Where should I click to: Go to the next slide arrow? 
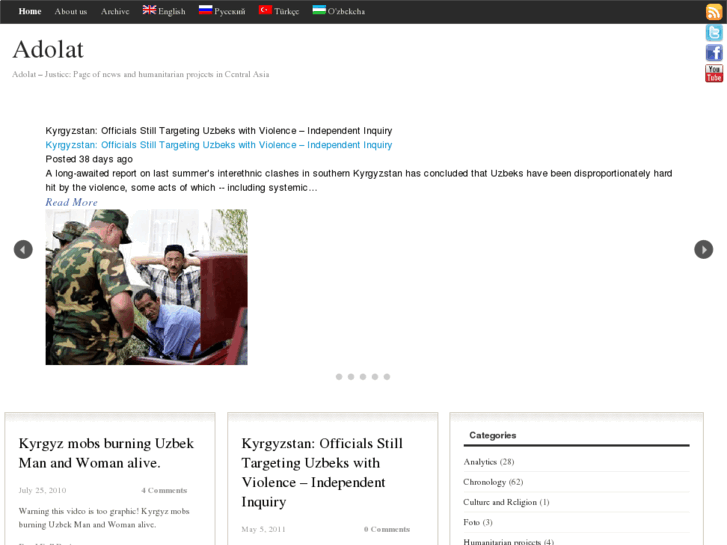point(703,249)
